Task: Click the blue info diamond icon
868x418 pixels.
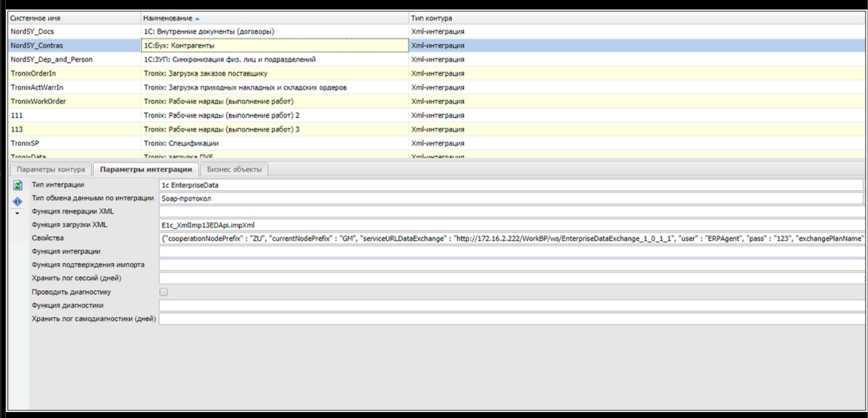Action: point(17,202)
